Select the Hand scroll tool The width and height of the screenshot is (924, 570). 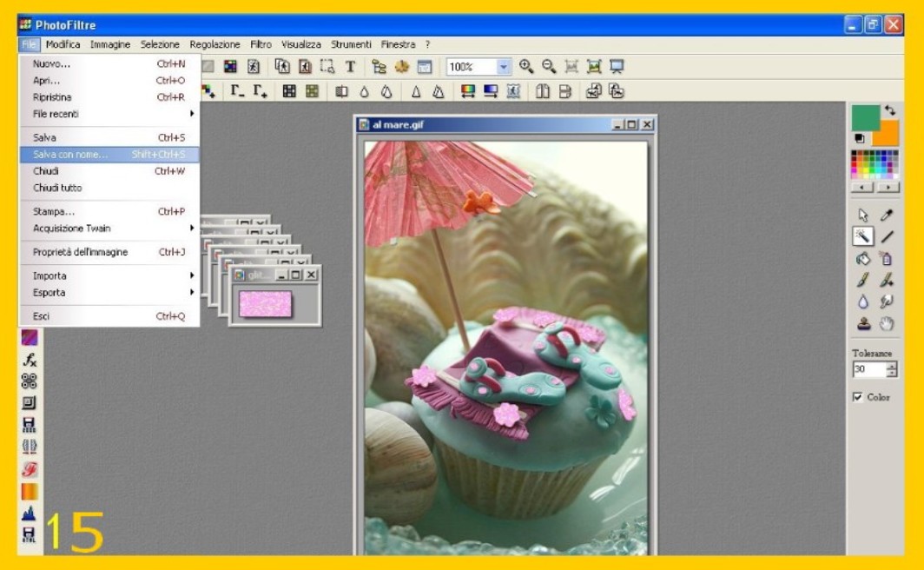887,323
